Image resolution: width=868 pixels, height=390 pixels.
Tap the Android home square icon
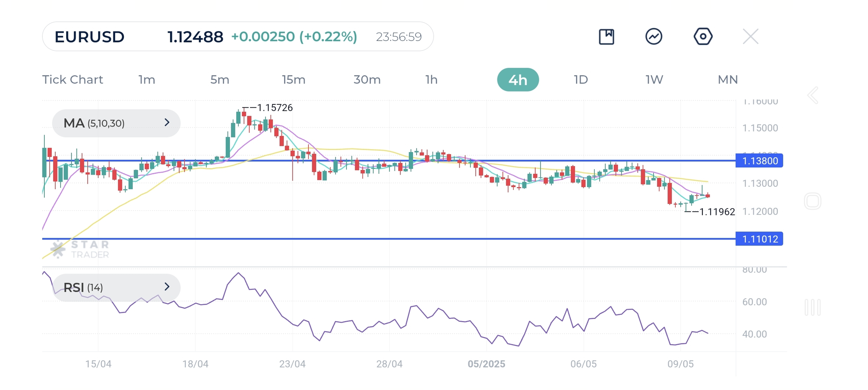click(x=812, y=201)
